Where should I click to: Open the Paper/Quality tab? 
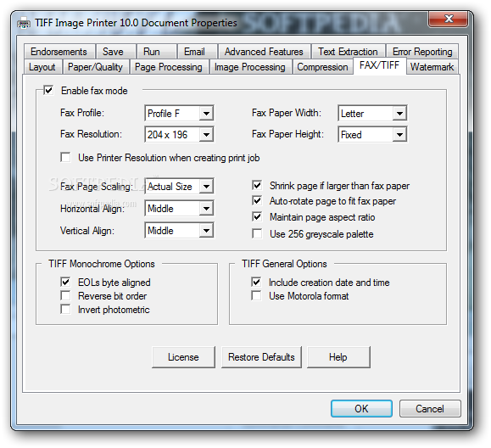coord(95,67)
